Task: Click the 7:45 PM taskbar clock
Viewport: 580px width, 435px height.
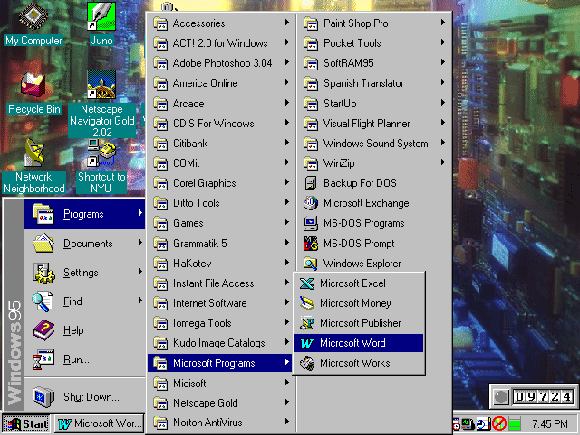Action: 549,424
